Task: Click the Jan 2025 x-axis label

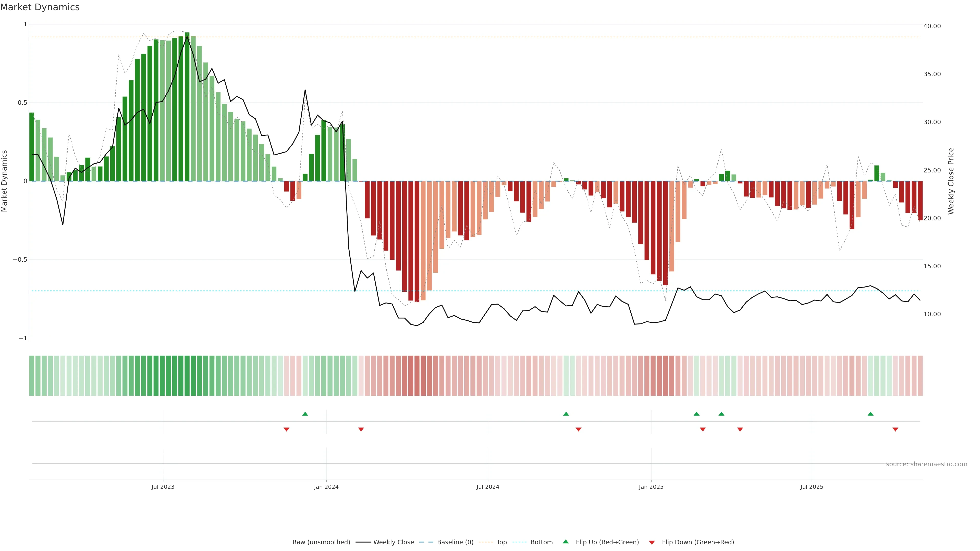Action: tap(651, 487)
